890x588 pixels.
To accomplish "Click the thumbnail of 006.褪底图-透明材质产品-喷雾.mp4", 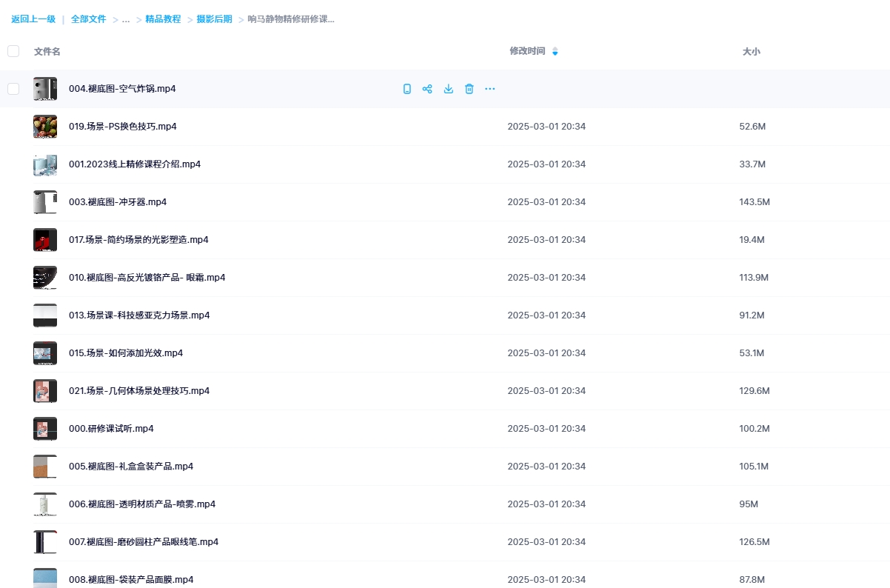I will coord(45,504).
